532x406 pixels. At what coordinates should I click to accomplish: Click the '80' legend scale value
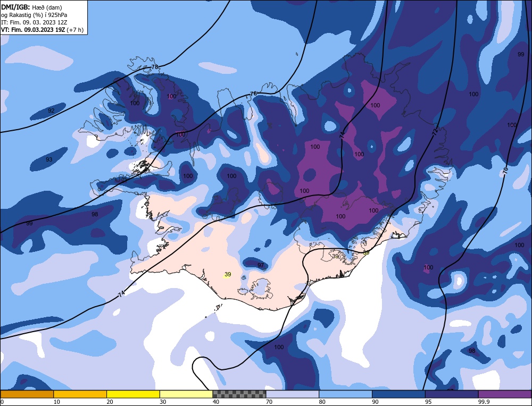coord(322,402)
